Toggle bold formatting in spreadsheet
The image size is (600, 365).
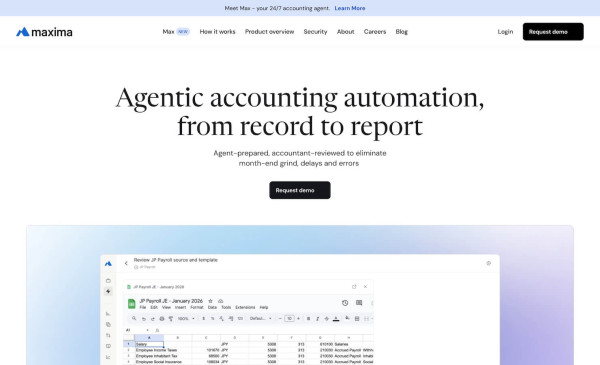point(308,319)
